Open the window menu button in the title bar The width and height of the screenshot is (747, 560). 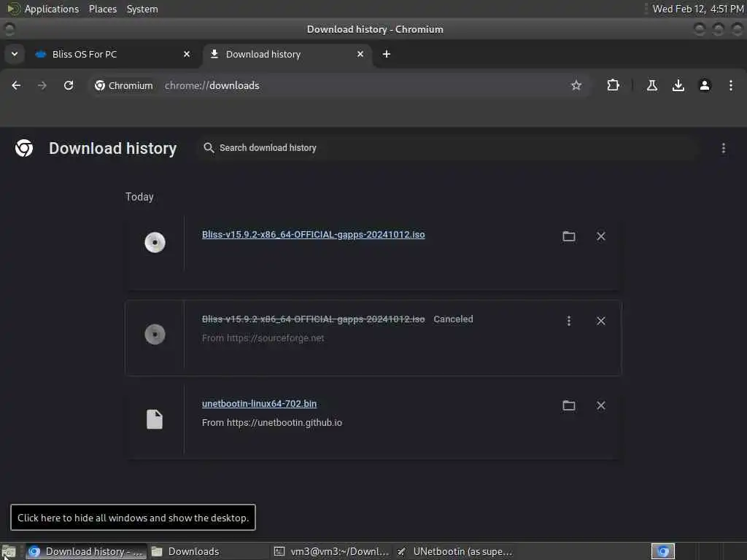click(9, 29)
